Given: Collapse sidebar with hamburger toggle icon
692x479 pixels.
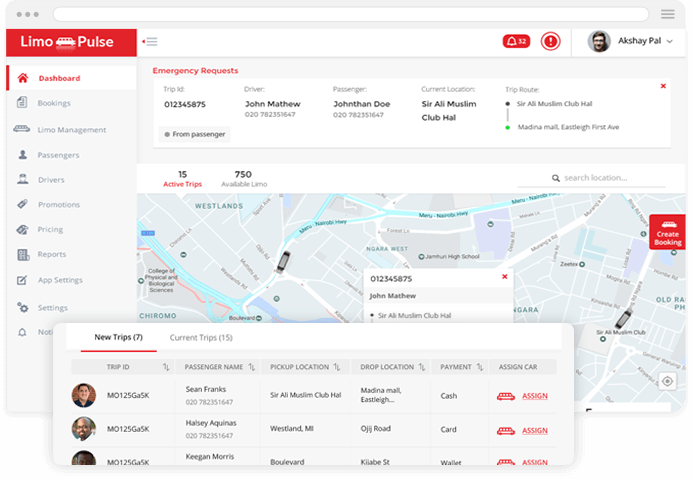Looking at the screenshot, I should click(x=150, y=41).
